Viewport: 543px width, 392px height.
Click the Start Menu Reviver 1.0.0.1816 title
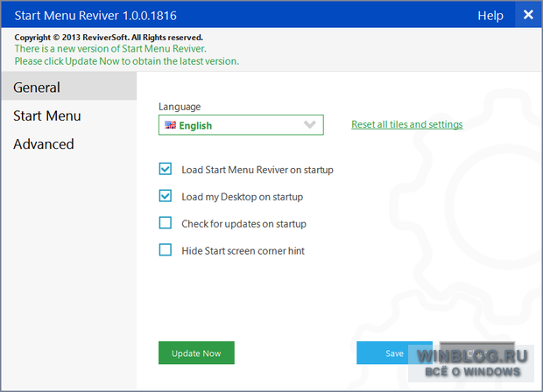(95, 16)
